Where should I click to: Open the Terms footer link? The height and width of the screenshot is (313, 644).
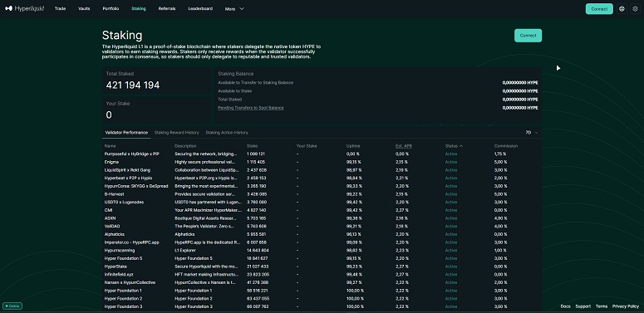pyautogui.click(x=602, y=306)
